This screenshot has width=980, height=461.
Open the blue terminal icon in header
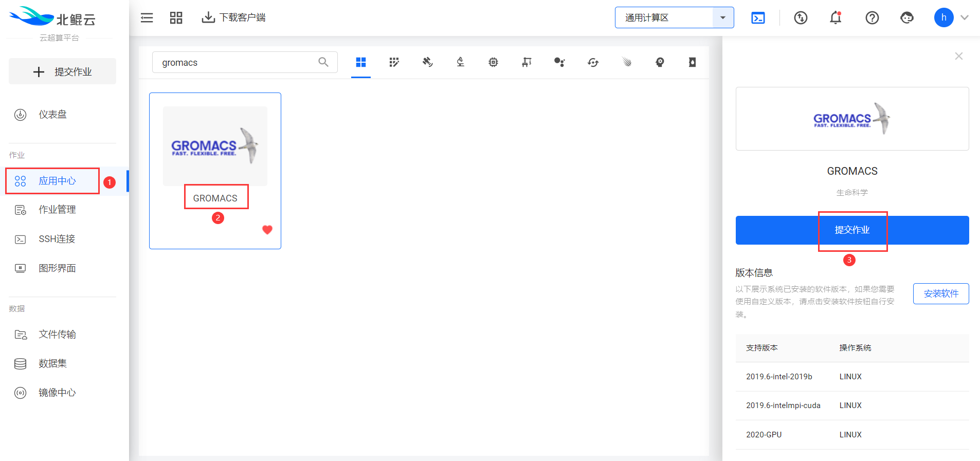coord(758,18)
